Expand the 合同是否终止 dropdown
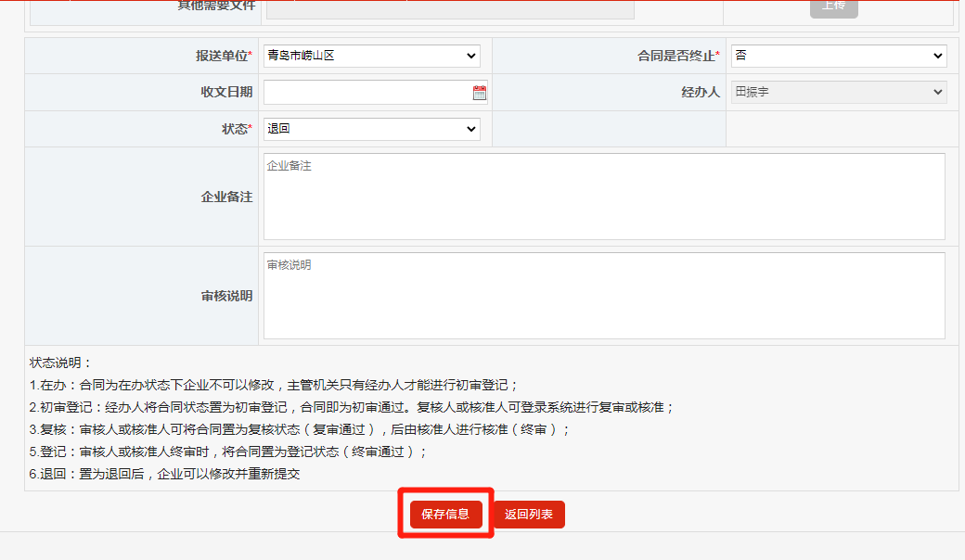The width and height of the screenshot is (965, 560). (839, 56)
